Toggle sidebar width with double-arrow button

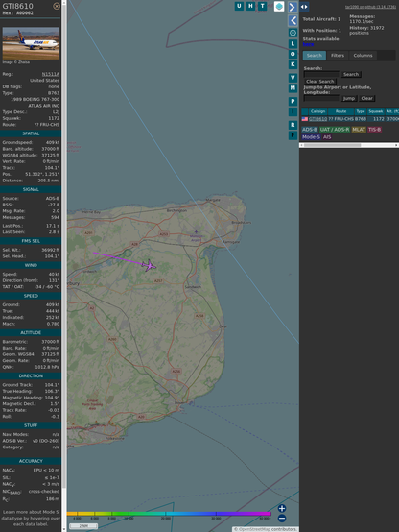[x=304, y=7]
